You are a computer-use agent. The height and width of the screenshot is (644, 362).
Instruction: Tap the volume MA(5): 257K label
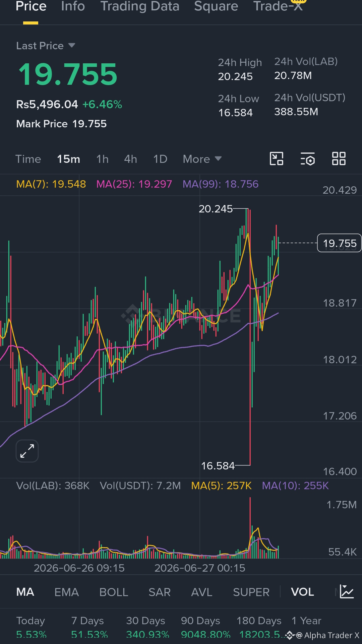pos(221,486)
